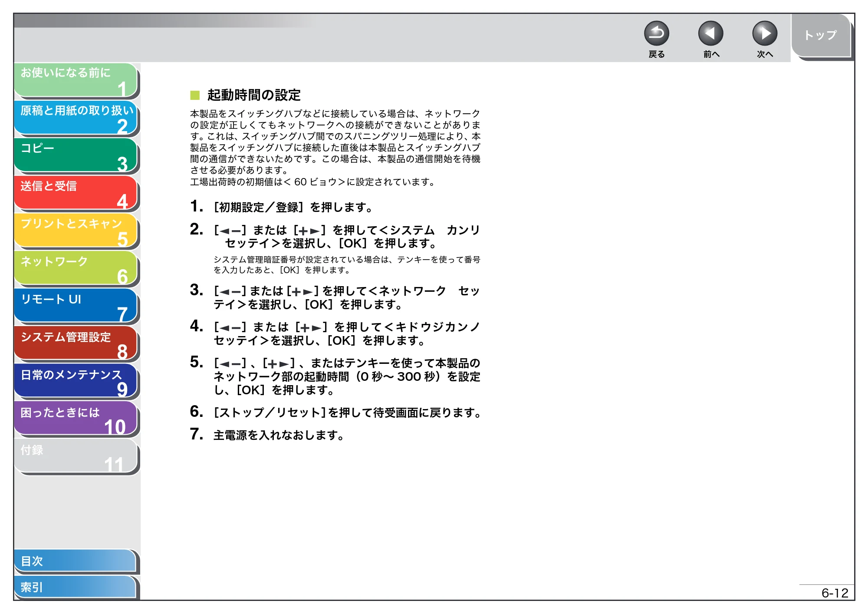The height and width of the screenshot is (614, 868).
Task: Click step 1 text 初期設定/登録 を押します
Action: pos(293,207)
